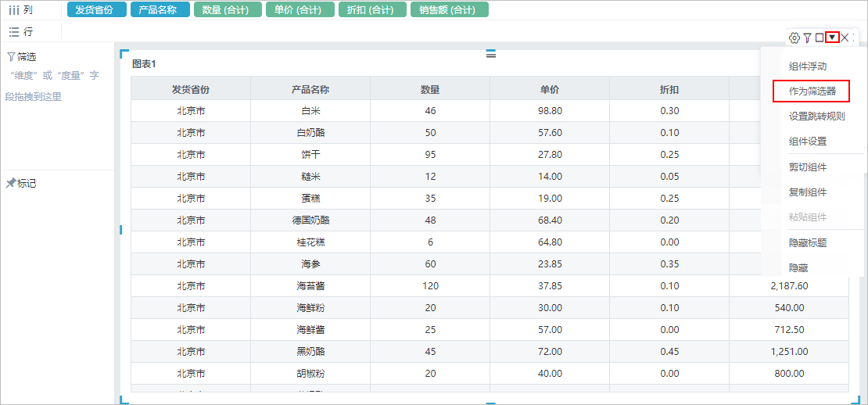Viewport: 868px width, 405px height.
Task: Click the 产品名称 column pill
Action: [160, 10]
